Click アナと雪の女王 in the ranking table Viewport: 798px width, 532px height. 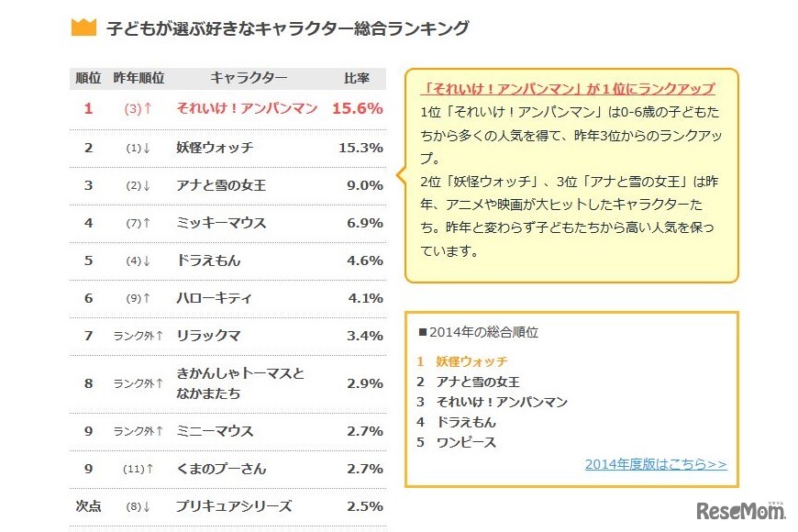point(221,185)
